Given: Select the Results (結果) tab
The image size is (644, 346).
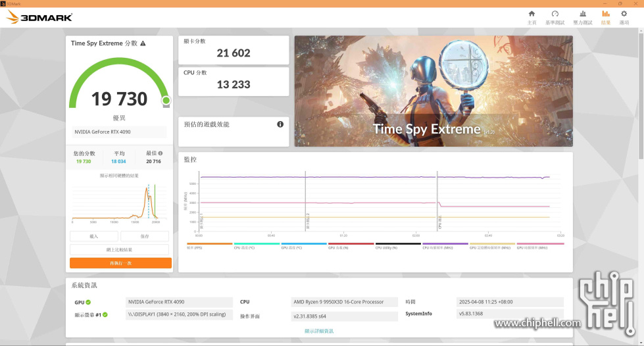Looking at the screenshot, I should [x=606, y=18].
